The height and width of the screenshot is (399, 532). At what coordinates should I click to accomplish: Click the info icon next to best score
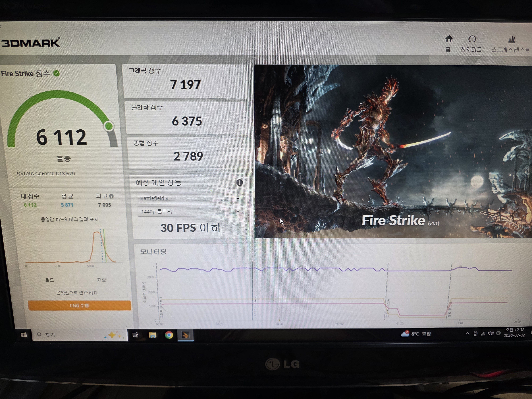point(111,196)
